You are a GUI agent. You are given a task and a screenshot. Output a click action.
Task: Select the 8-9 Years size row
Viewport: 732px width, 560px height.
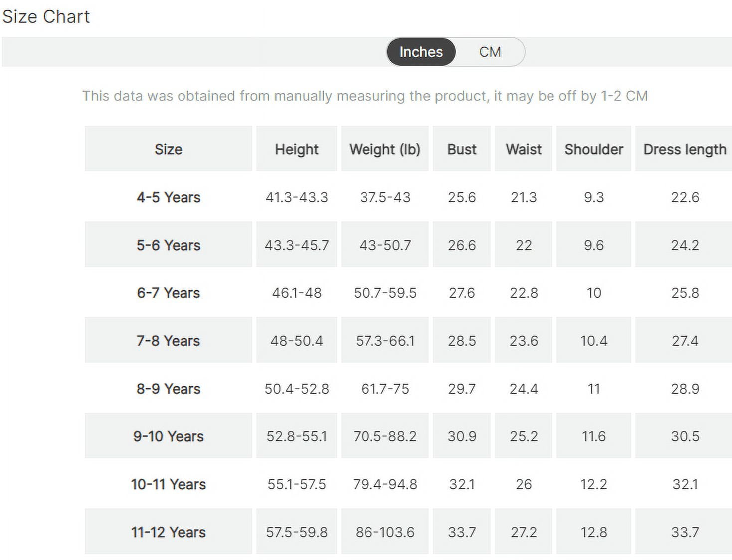[408, 389]
